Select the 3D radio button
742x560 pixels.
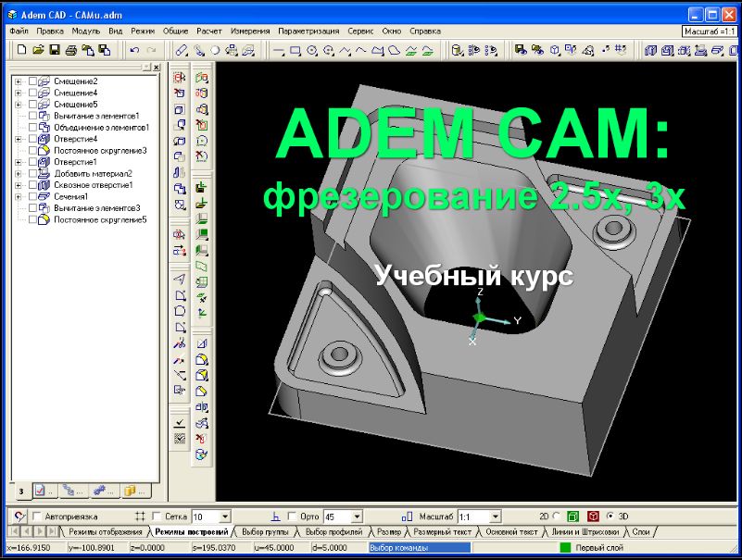pos(610,516)
